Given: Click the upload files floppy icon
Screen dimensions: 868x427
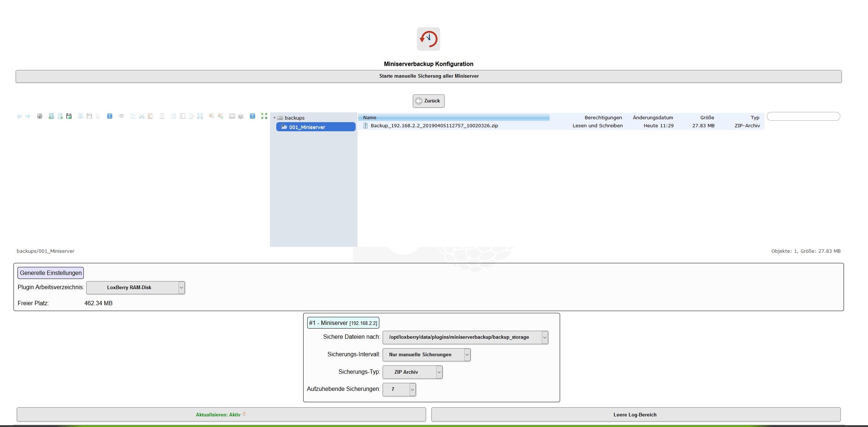Looking at the screenshot, I should 69,116.
